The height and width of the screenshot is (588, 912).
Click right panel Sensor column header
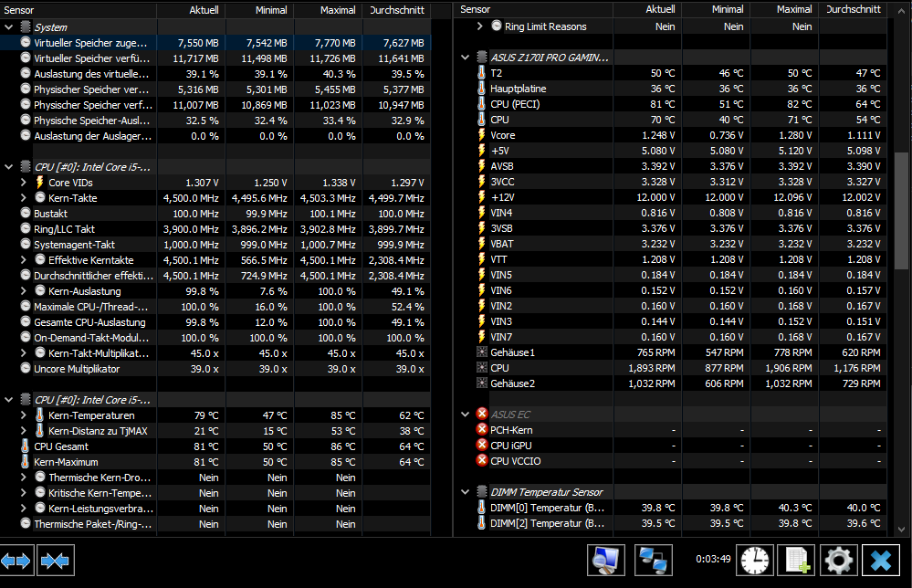(533, 9)
